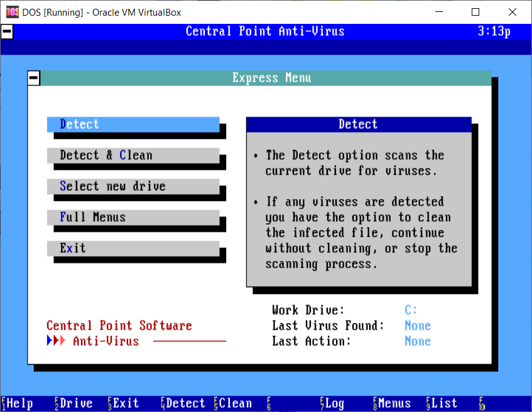Screen dimensions: 532x412
Task: Click the Last Virus Found: label
Action: (x=328, y=326)
